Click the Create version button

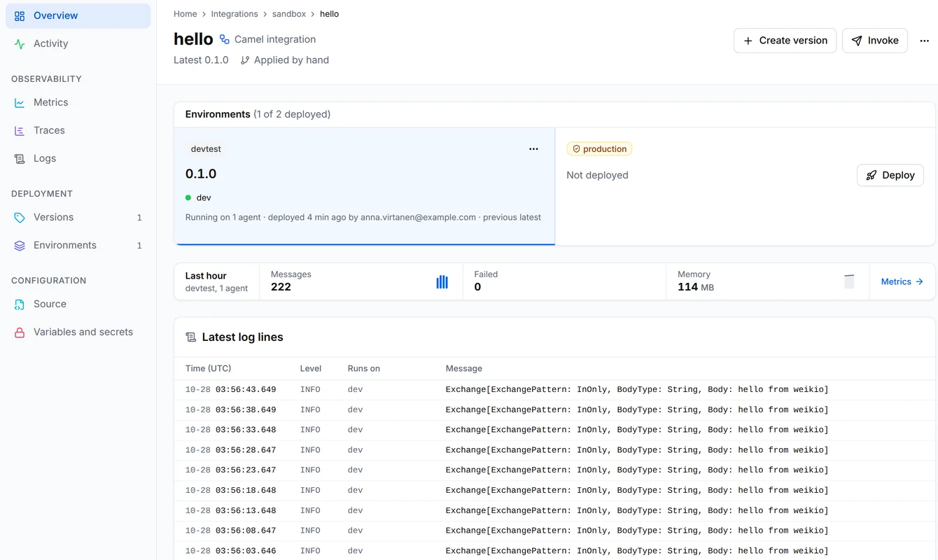coord(785,41)
